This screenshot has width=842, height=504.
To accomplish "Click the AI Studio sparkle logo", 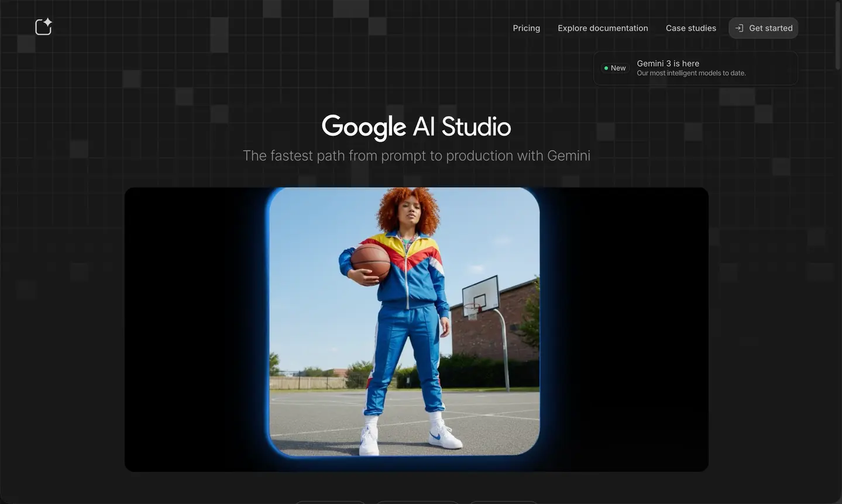I will 44,27.
